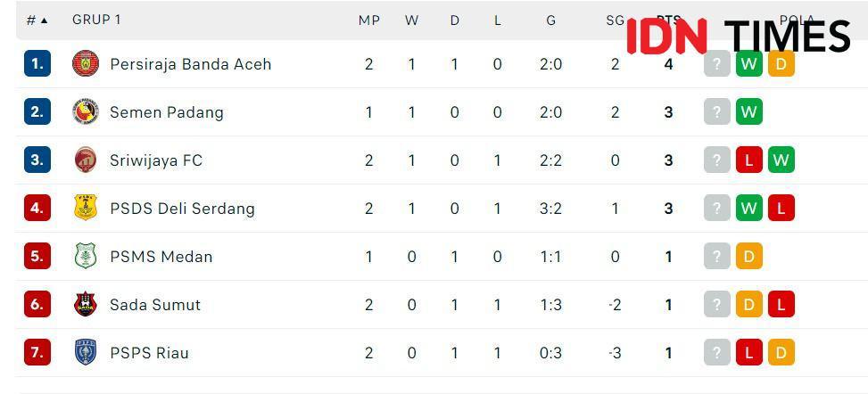Click the Semen Padang club crest
868x394 pixels.
pyautogui.click(x=86, y=111)
